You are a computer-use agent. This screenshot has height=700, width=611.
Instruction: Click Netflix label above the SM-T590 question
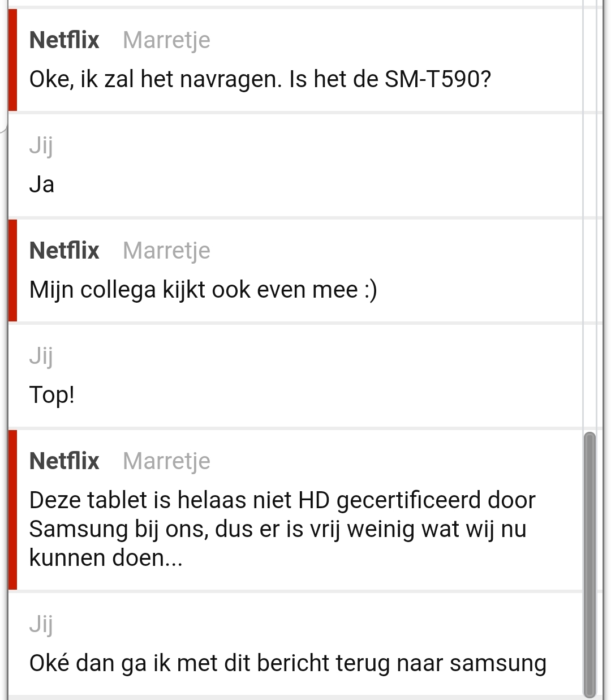pos(64,40)
